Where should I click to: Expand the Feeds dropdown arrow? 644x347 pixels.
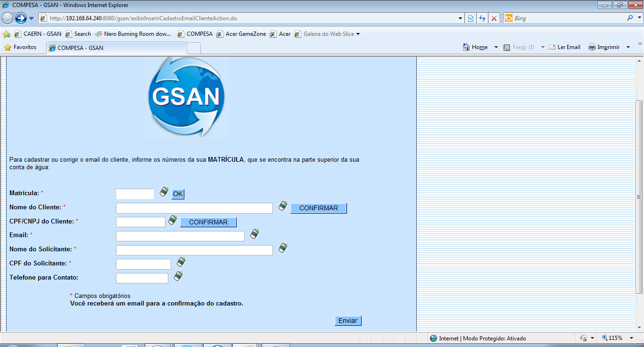[543, 47]
